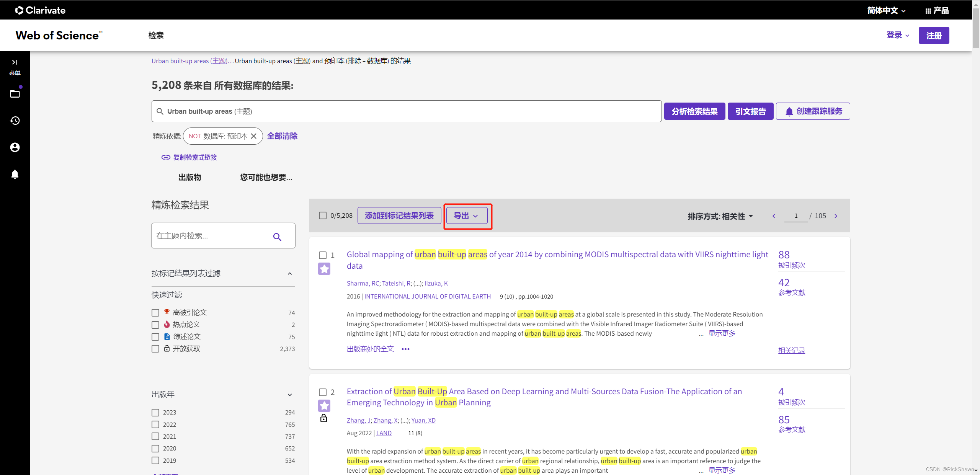Click the main search query field
Viewport: 980px width, 475px height.
point(407,111)
